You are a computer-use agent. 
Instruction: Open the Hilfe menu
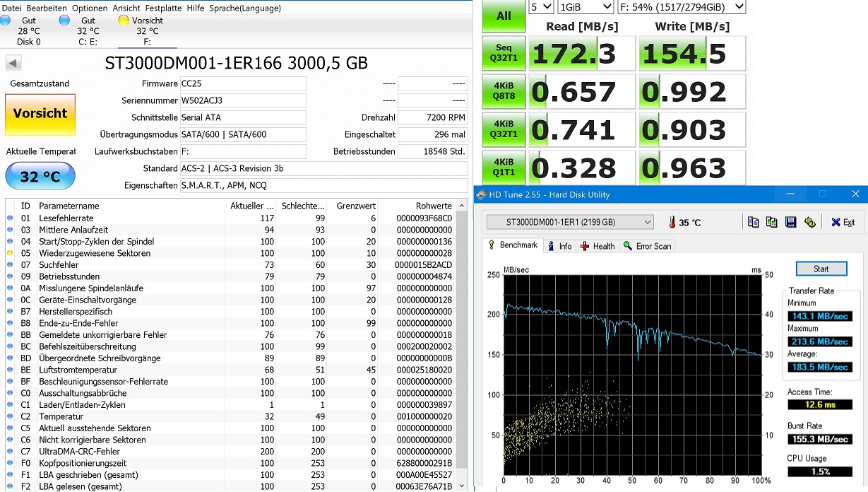point(196,8)
